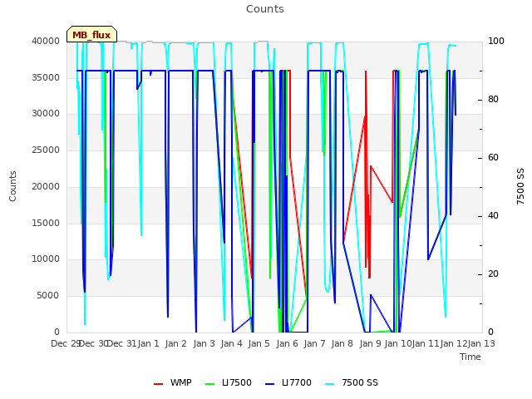The width and height of the screenshot is (532, 399).
Task: Click the 10000 tick label
Action: pyautogui.click(x=46, y=259)
